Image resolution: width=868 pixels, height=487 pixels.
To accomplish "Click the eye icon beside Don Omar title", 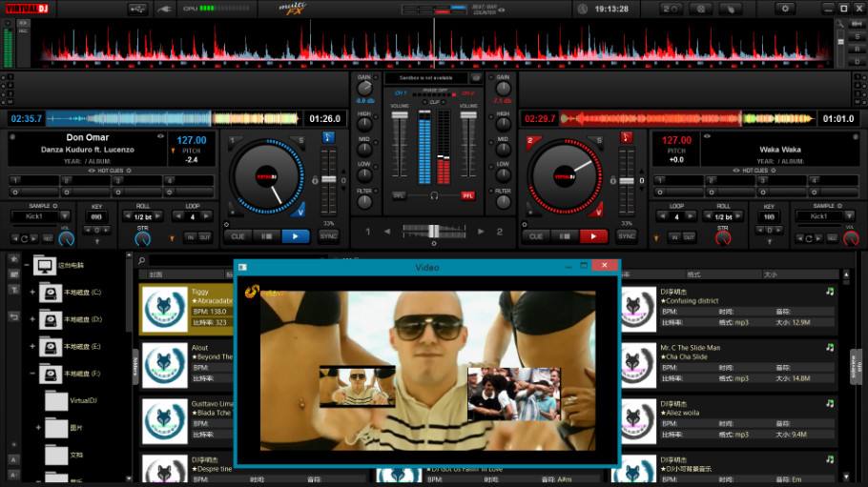I will coord(160,136).
